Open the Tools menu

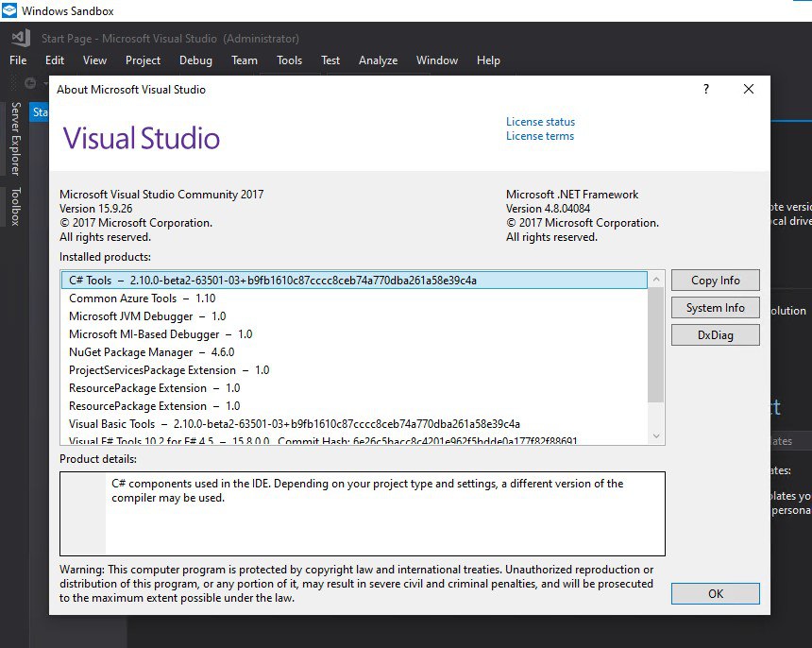pos(290,60)
